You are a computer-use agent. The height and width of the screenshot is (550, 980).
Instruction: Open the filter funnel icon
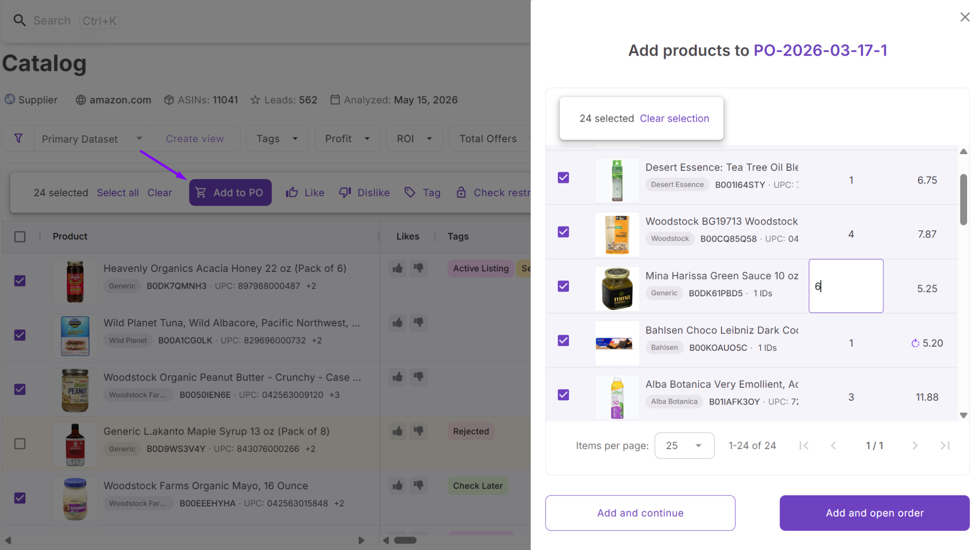click(18, 139)
